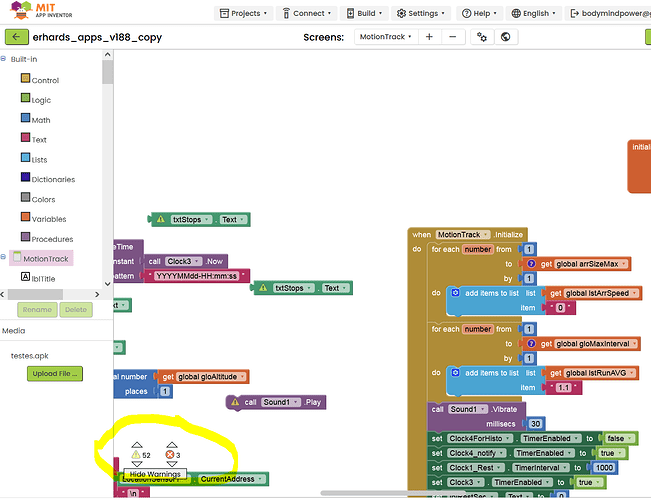Click the add screen plus button

click(429, 36)
